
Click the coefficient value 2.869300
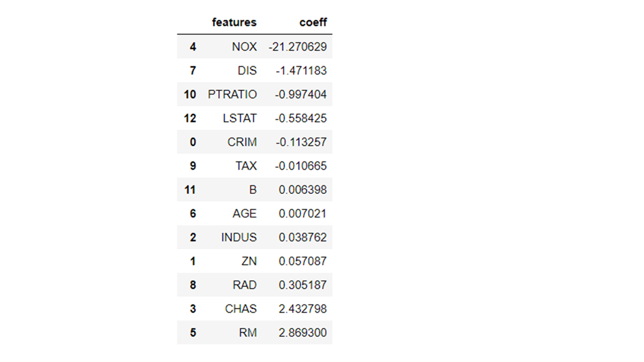(x=303, y=333)
